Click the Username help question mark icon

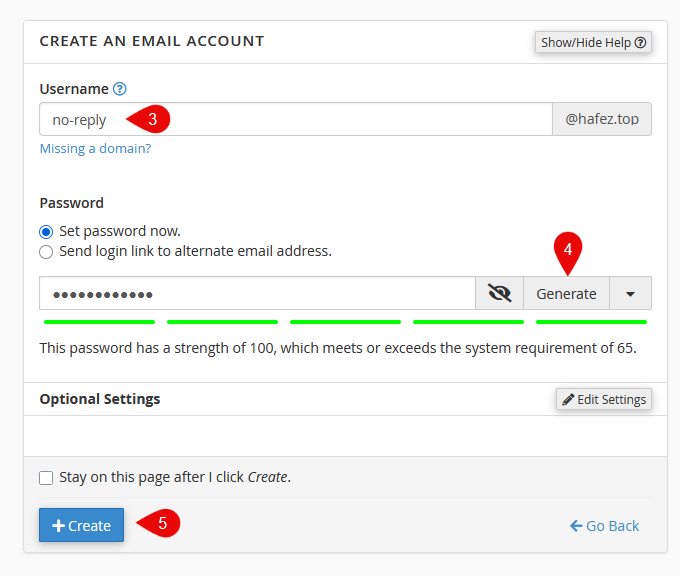[120, 89]
